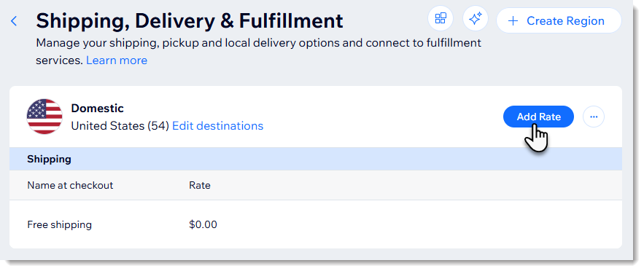The width and height of the screenshot is (644, 271).
Task: Click the Manage your shipping description text
Action: pyautogui.click(x=258, y=51)
